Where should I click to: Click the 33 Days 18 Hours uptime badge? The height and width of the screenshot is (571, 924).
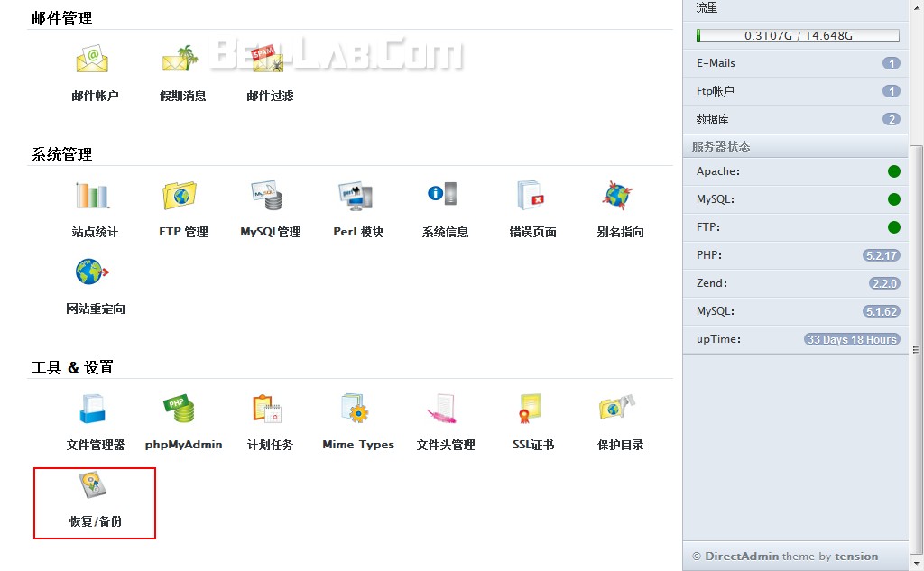pyautogui.click(x=852, y=339)
